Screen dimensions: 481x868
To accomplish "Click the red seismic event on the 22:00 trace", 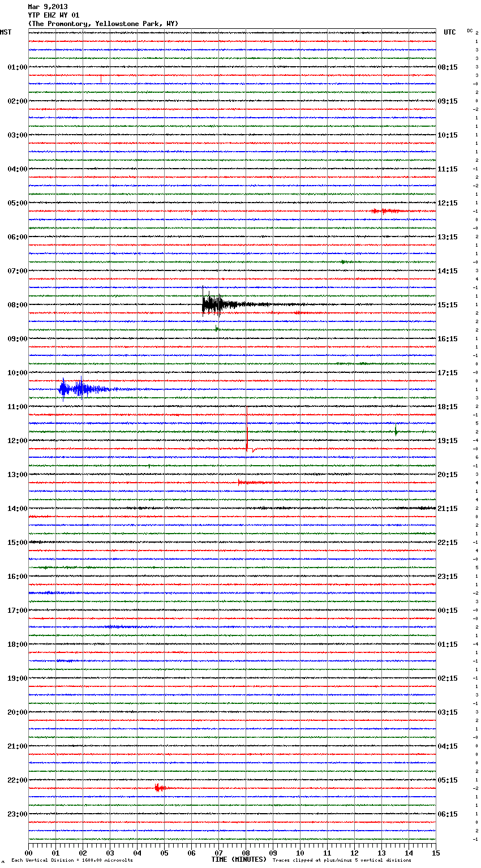I will 159,788.
